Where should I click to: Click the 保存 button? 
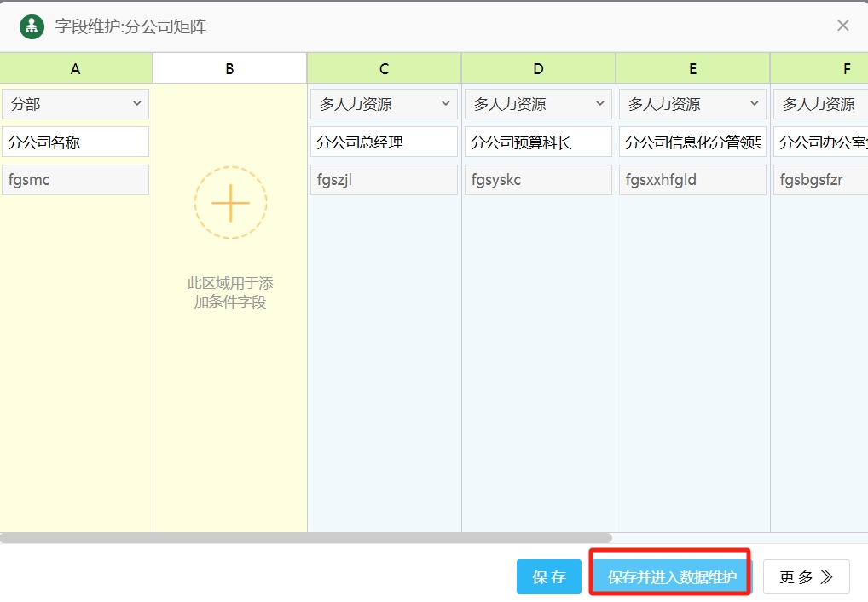(548, 577)
